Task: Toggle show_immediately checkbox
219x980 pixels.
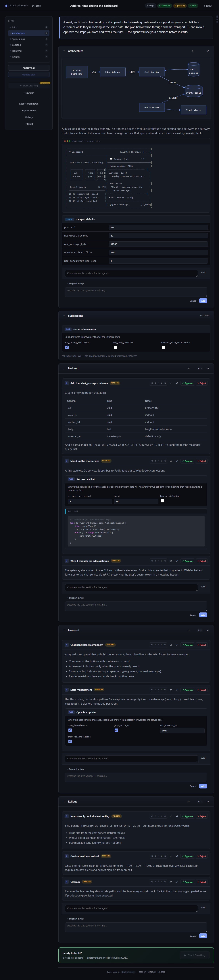Action: pyautogui.click(x=70, y=730)
